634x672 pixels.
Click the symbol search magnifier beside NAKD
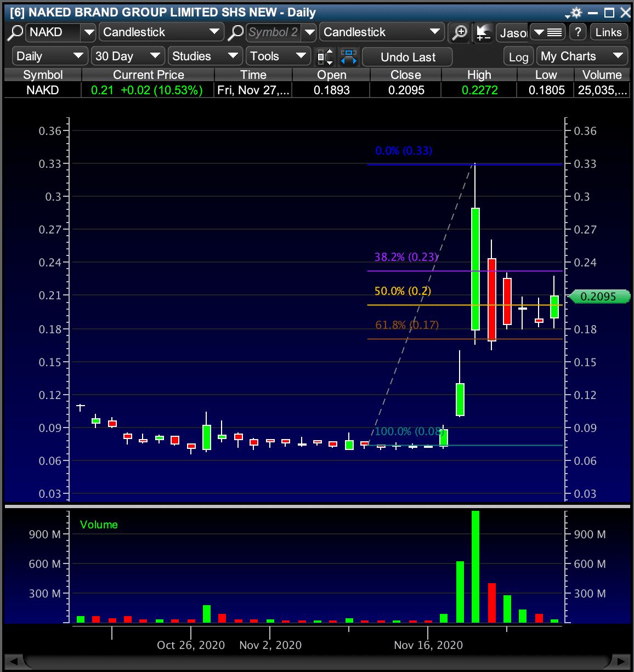pyautogui.click(x=15, y=32)
